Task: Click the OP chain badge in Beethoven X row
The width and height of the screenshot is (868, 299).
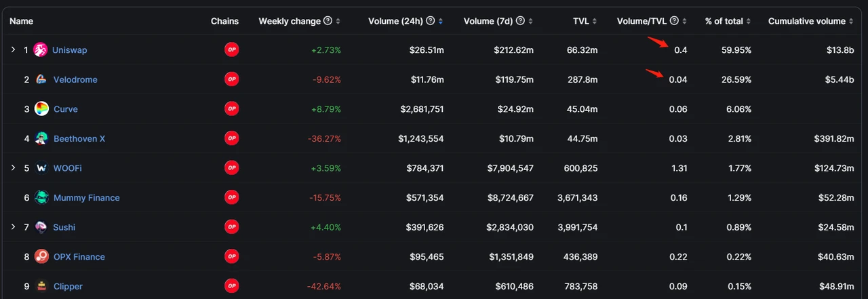Action: [231, 138]
